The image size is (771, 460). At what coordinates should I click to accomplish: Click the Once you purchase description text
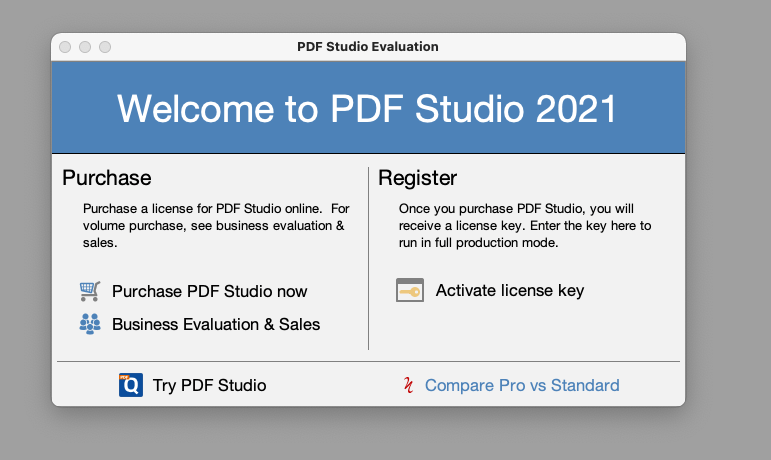coord(525,226)
